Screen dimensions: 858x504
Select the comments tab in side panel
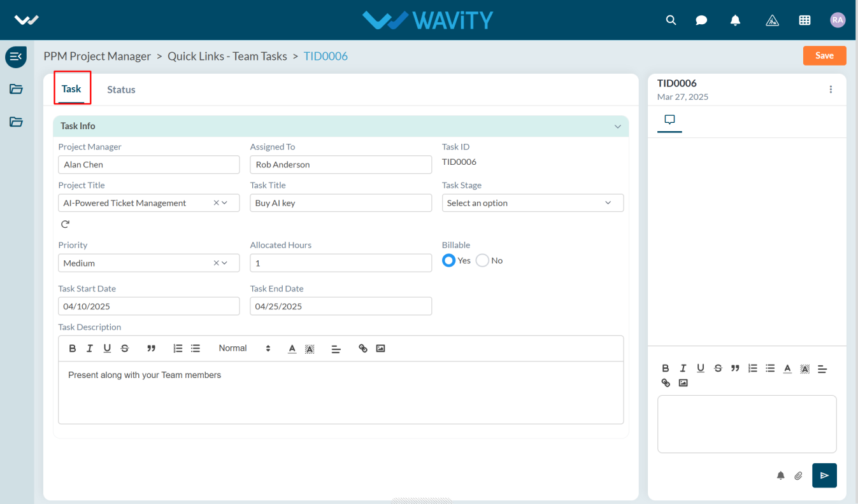(x=669, y=120)
